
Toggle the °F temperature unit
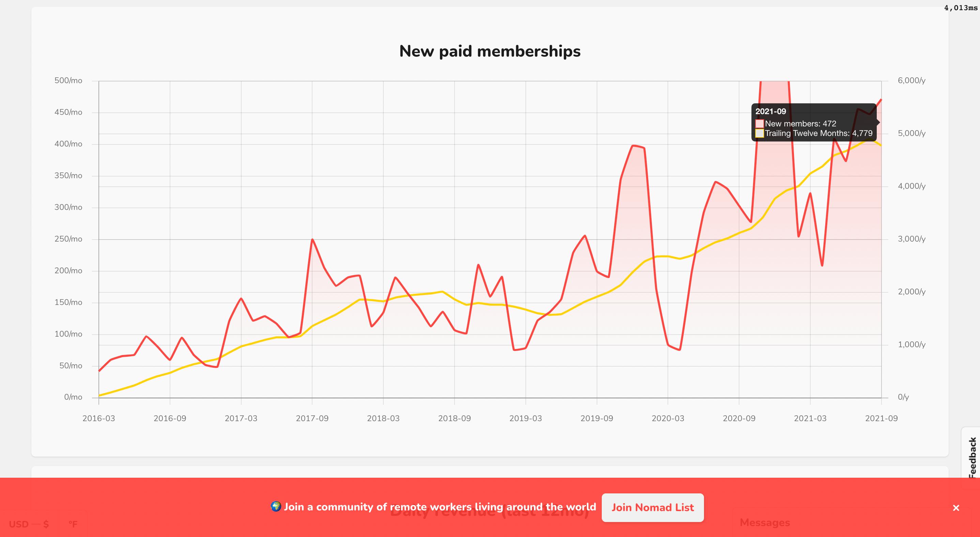point(73,524)
